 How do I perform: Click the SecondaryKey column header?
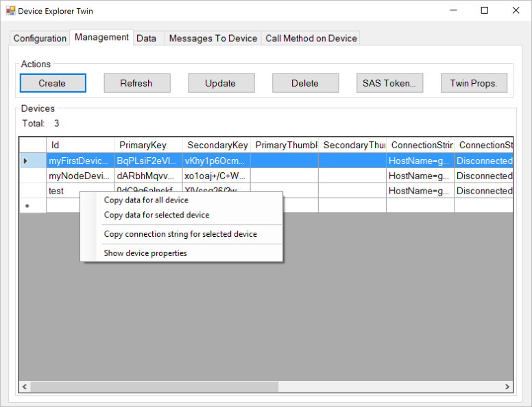(x=217, y=145)
